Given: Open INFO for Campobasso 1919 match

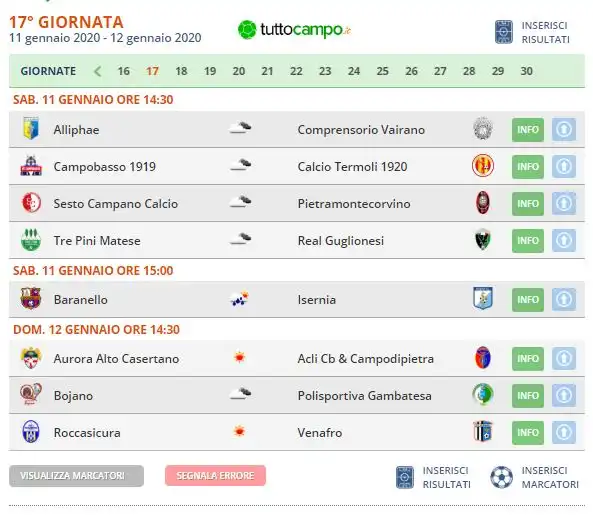Looking at the screenshot, I should click(528, 167).
